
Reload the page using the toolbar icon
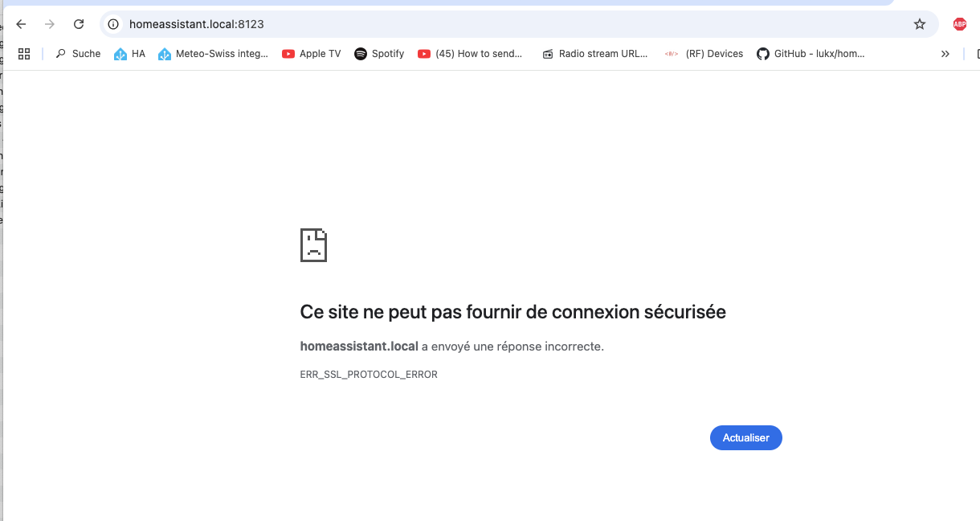click(x=79, y=24)
